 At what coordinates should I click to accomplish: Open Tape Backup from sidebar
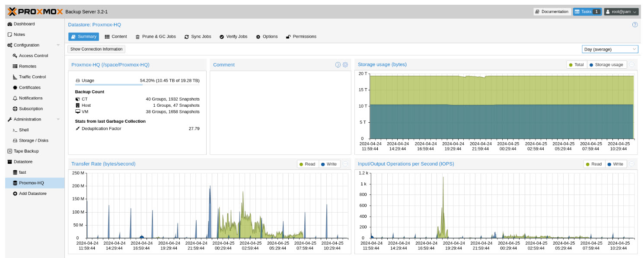click(26, 151)
